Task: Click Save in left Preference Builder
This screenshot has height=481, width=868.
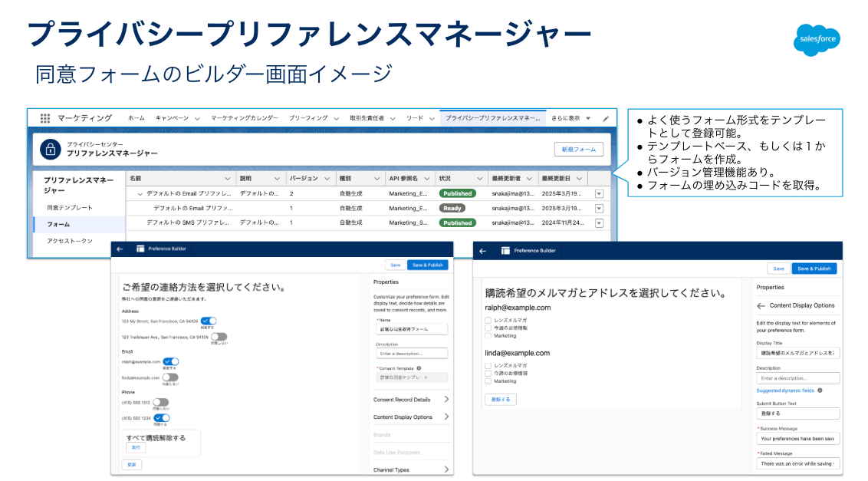Action: (395, 265)
